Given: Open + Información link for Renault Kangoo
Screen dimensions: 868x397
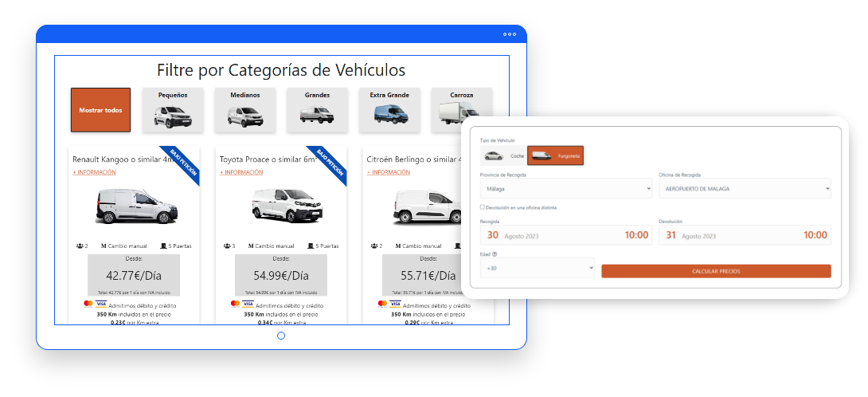Looking at the screenshot, I should (x=95, y=172).
